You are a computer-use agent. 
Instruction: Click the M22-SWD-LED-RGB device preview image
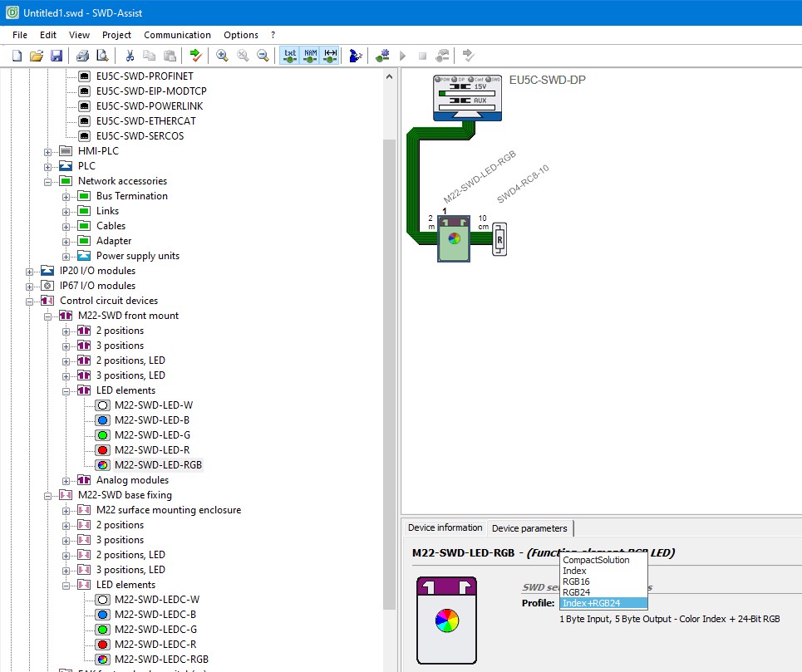pos(446,620)
